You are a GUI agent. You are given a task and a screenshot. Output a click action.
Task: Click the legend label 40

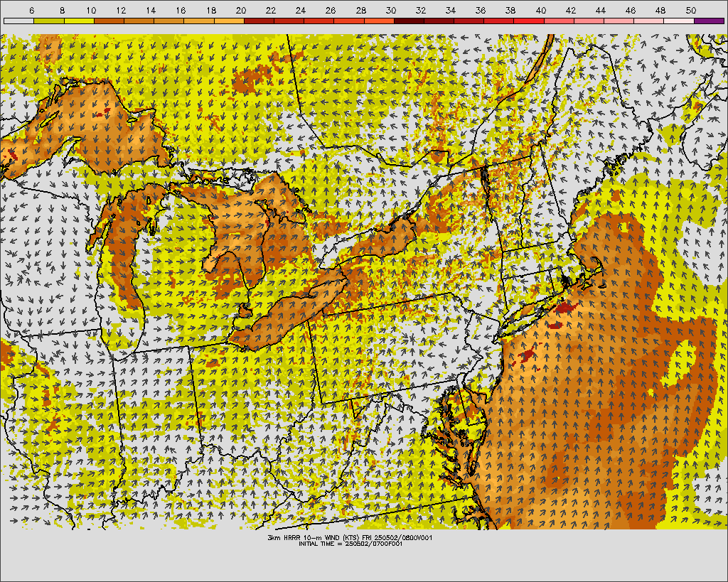pos(540,10)
